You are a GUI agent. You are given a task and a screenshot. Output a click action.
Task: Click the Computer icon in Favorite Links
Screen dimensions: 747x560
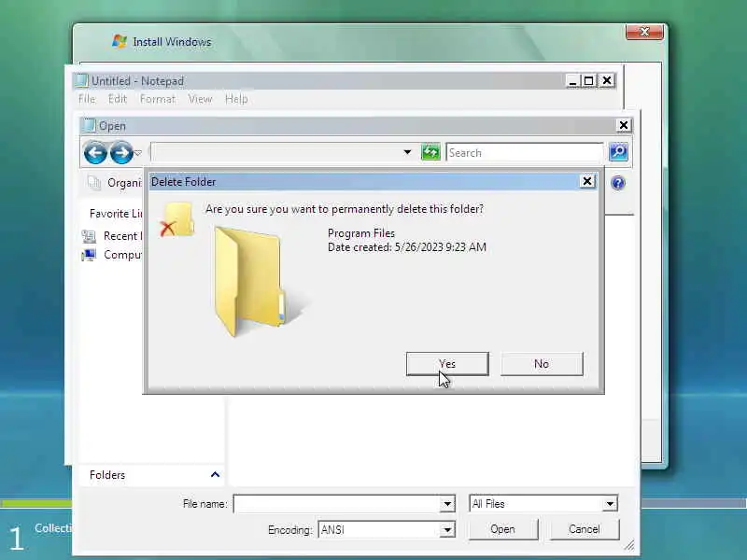tap(89, 255)
